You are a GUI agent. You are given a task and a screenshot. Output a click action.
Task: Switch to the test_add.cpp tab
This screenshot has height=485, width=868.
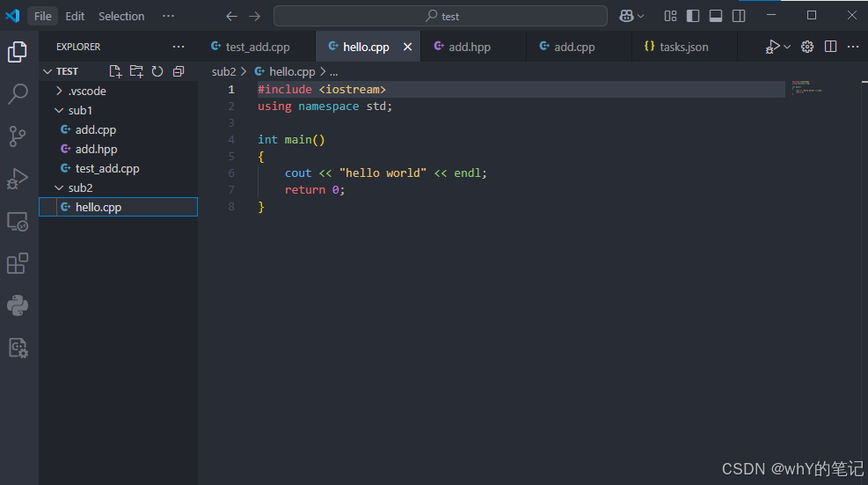coord(257,48)
